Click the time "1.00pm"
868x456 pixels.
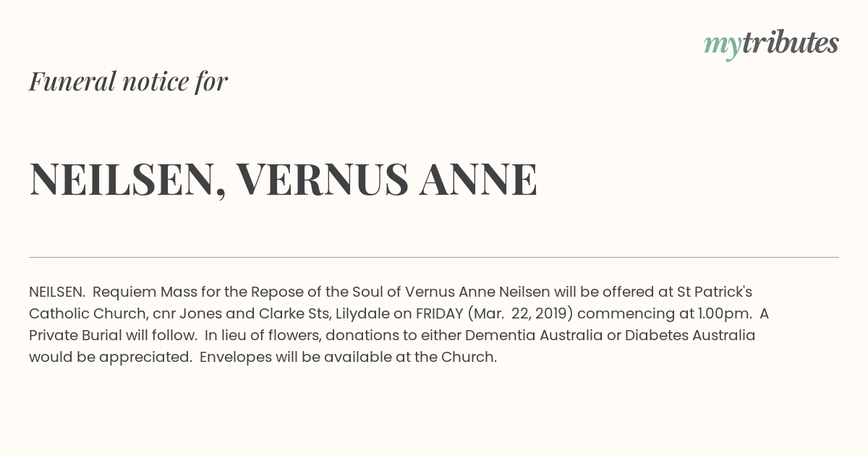726,314
